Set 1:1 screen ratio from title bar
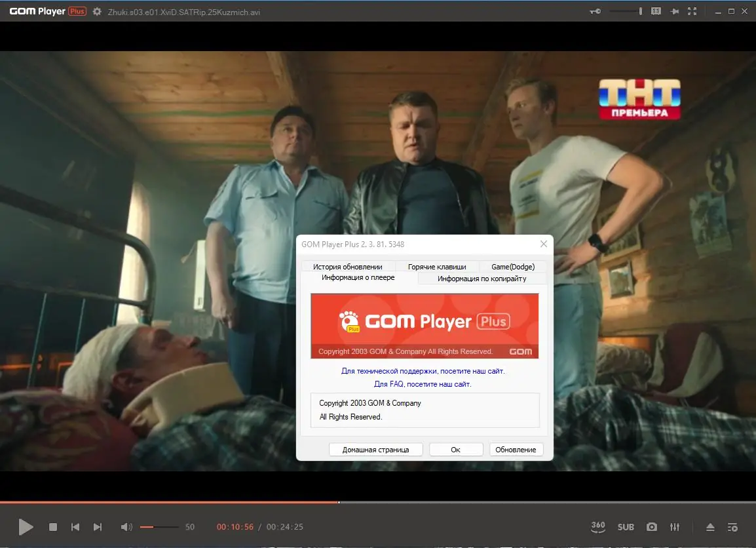Screen dimensions: 756x548 tap(656, 11)
